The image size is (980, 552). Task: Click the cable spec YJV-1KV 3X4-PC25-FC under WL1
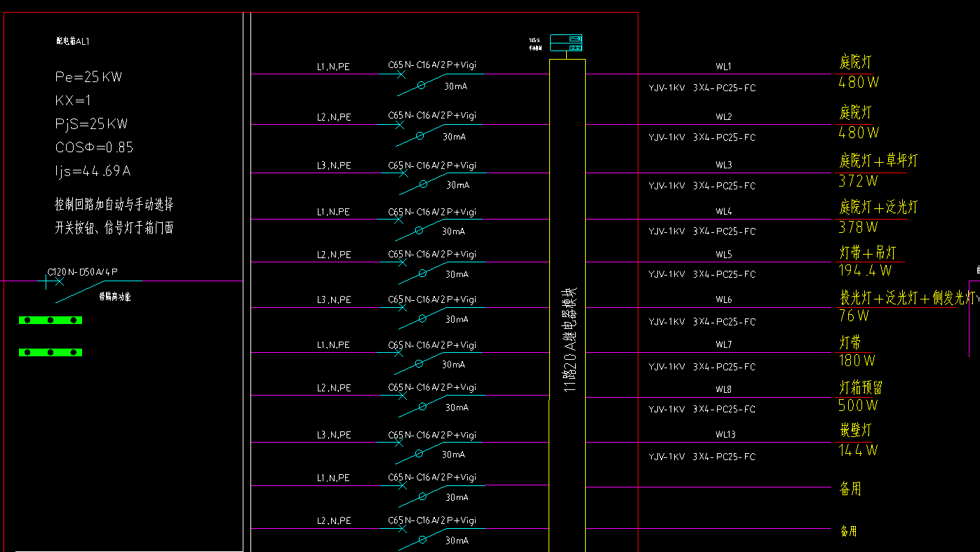click(x=702, y=88)
